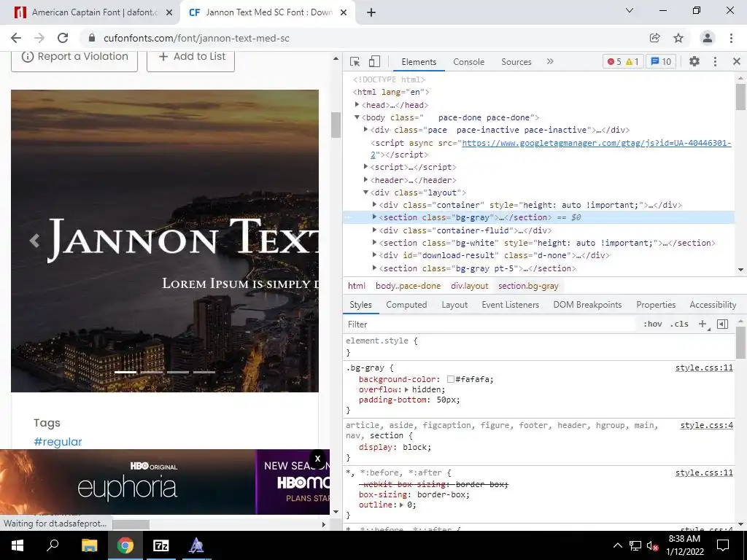
Task: Open the Chrome three-dot menu
Action: tap(731, 38)
